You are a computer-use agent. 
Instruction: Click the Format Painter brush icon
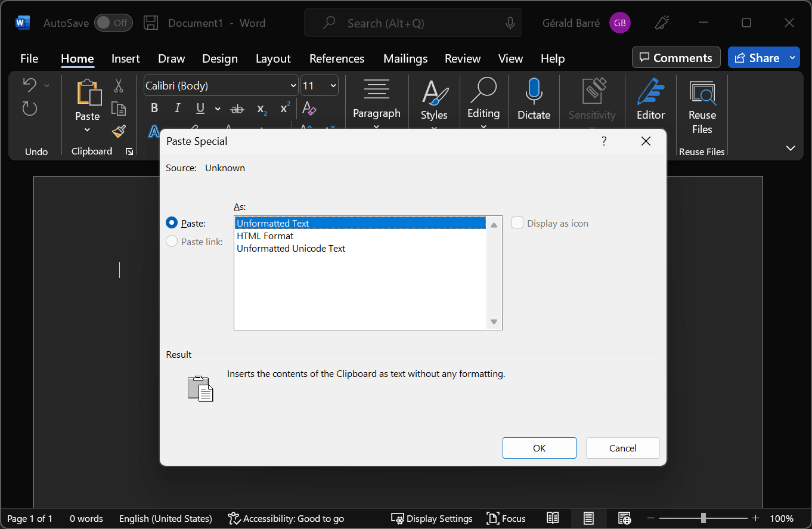119,131
